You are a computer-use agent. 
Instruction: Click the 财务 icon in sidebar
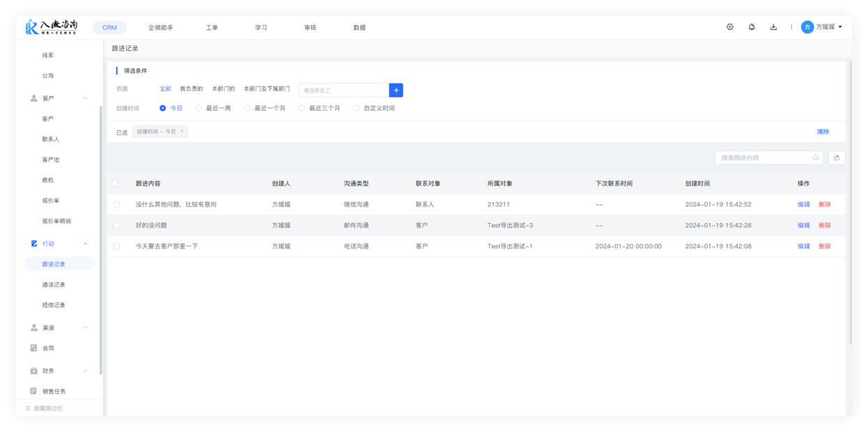(x=33, y=371)
